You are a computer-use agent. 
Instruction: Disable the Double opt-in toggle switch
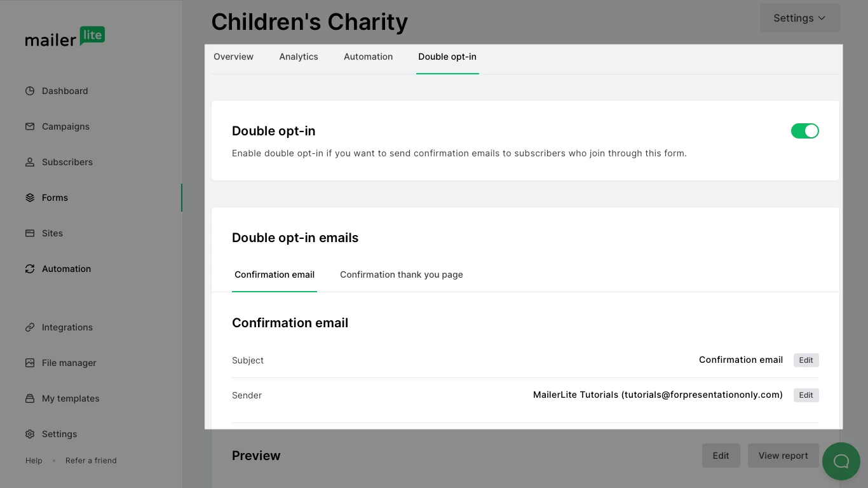point(804,131)
